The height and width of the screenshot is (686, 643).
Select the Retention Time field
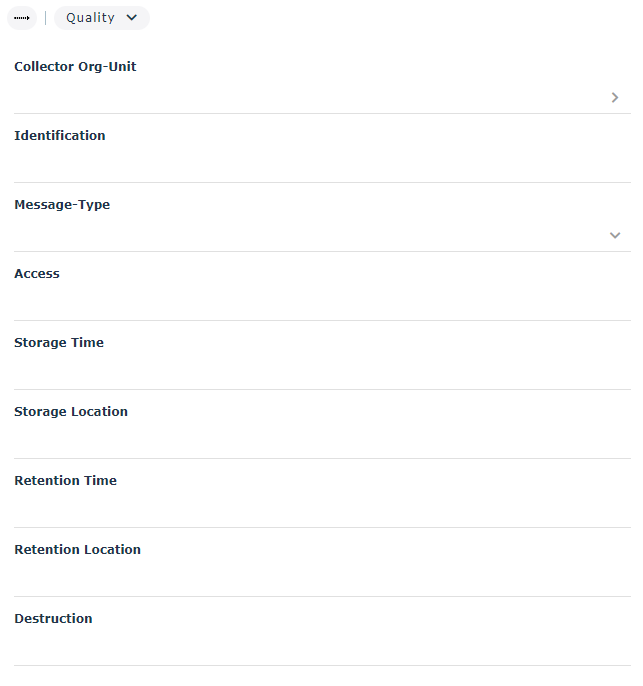click(320, 510)
